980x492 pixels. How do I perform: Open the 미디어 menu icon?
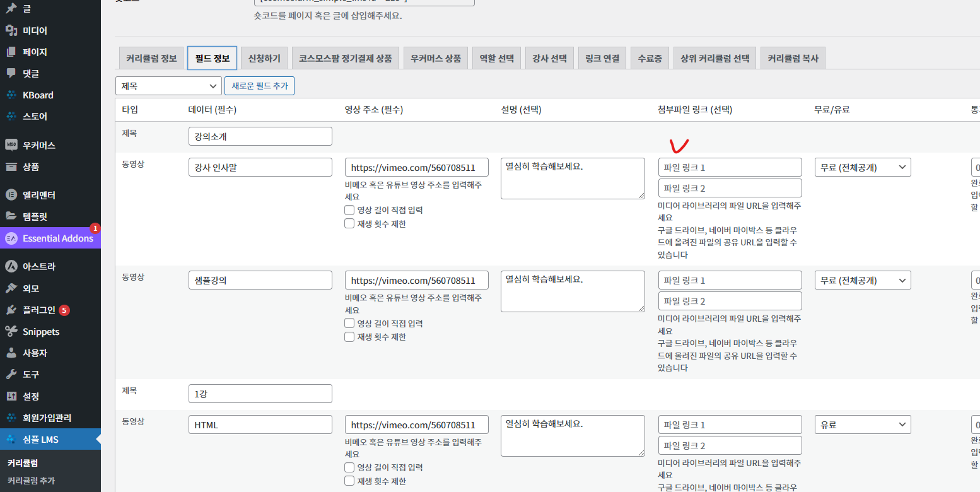point(11,30)
